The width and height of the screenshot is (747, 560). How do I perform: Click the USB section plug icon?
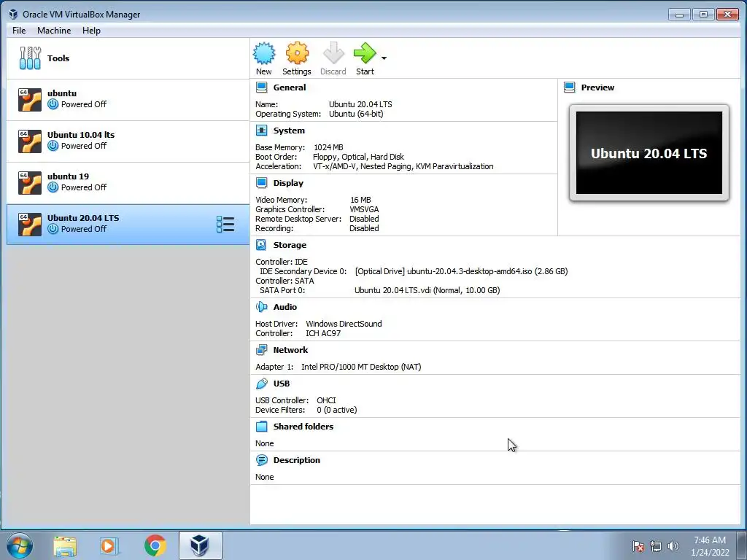coord(262,384)
